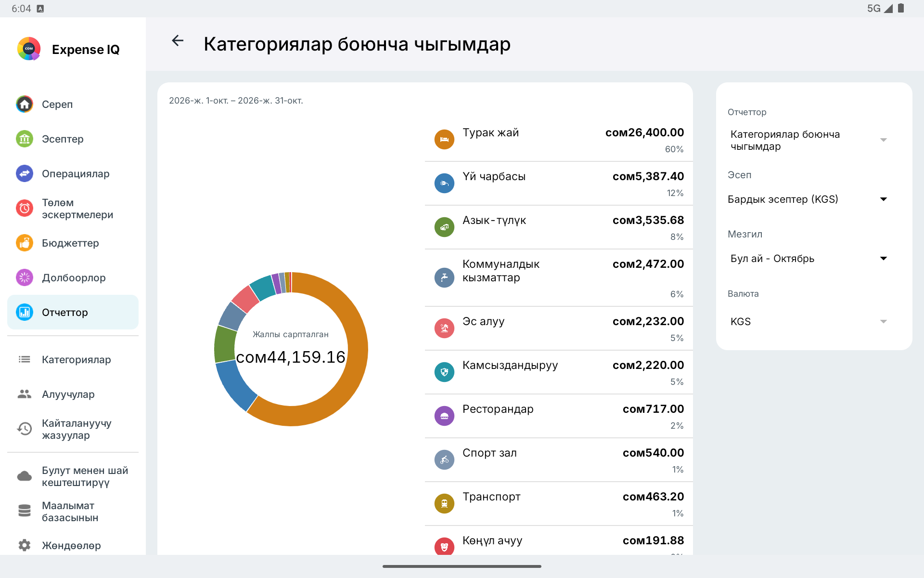Open the Эсептер accounts icon
The width and height of the screenshot is (924, 578).
25,139
